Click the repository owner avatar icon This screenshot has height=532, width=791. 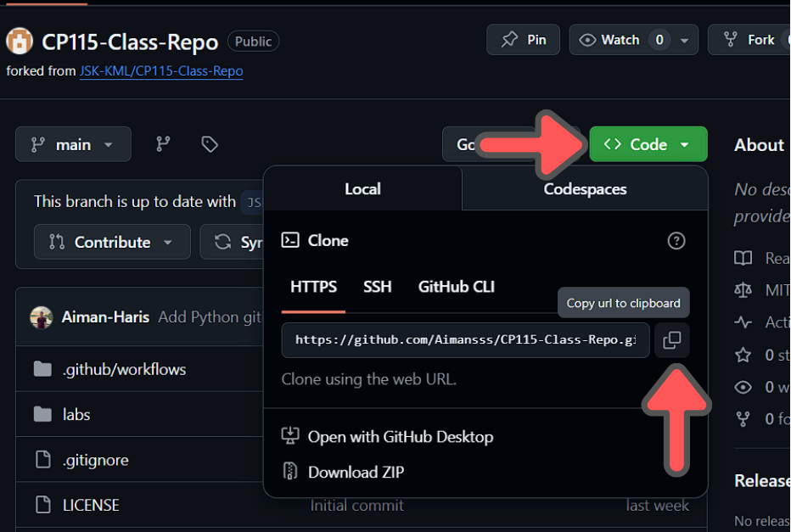coord(20,41)
